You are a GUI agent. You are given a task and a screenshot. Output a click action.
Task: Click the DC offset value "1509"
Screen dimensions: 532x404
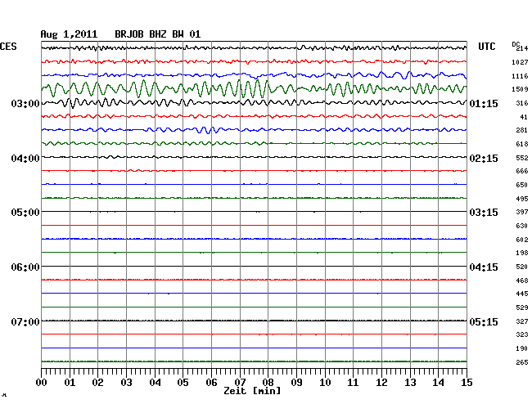[x=520, y=89]
